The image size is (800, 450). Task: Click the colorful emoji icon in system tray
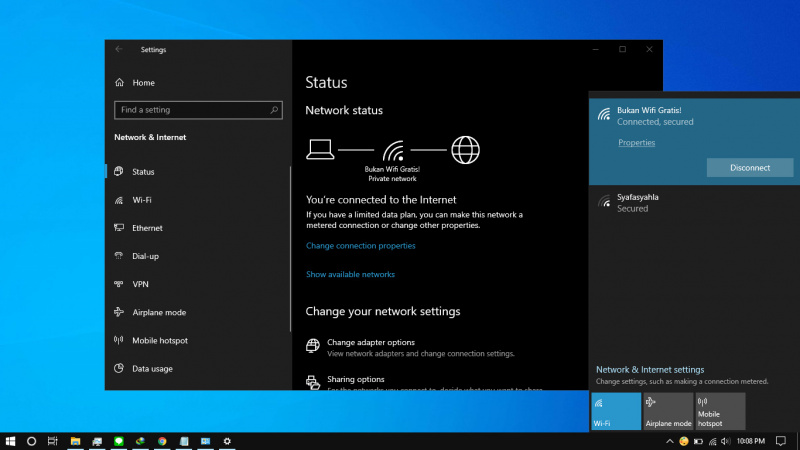tap(684, 441)
